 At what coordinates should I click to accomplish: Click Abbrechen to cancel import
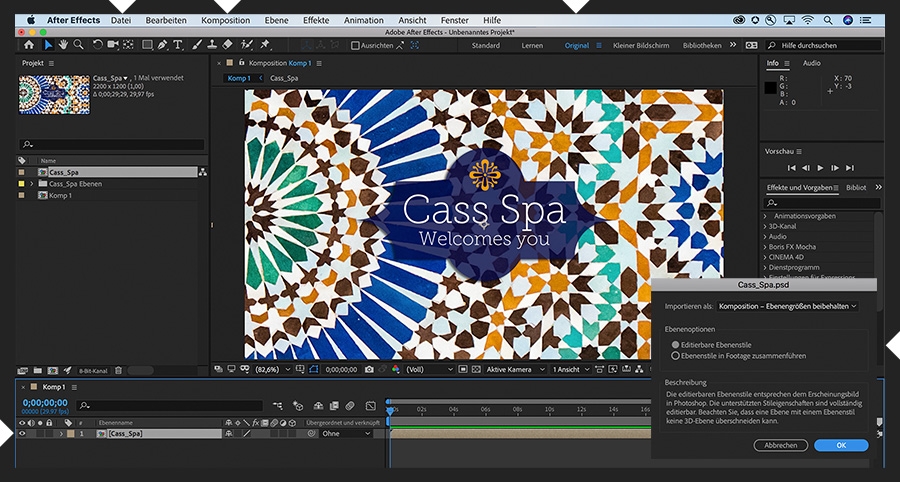tap(780, 444)
